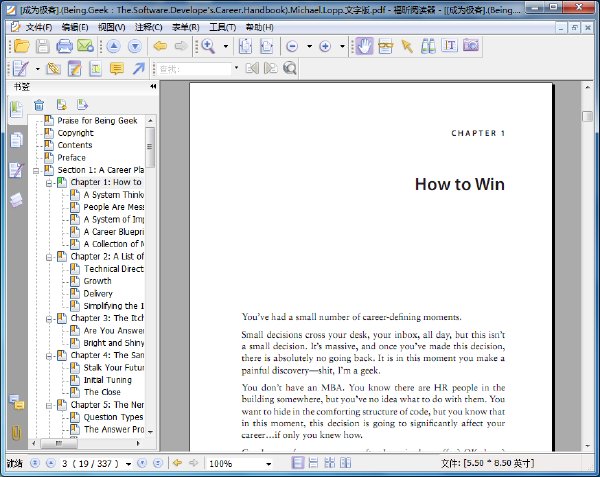The width and height of the screenshot is (600, 477).
Task: Click the find next result icon
Action: (271, 68)
